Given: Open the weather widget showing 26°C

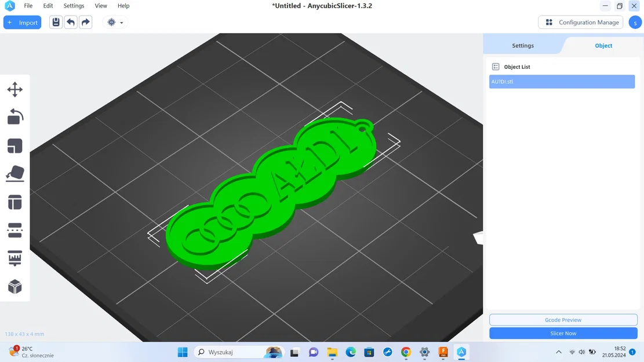Looking at the screenshot, I should [32, 352].
